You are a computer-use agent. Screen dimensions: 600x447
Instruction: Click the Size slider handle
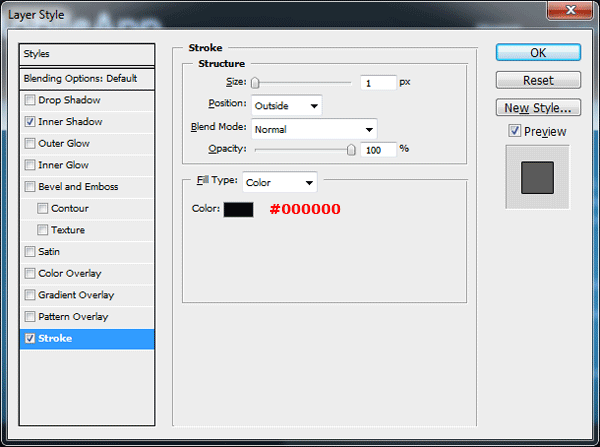(255, 83)
